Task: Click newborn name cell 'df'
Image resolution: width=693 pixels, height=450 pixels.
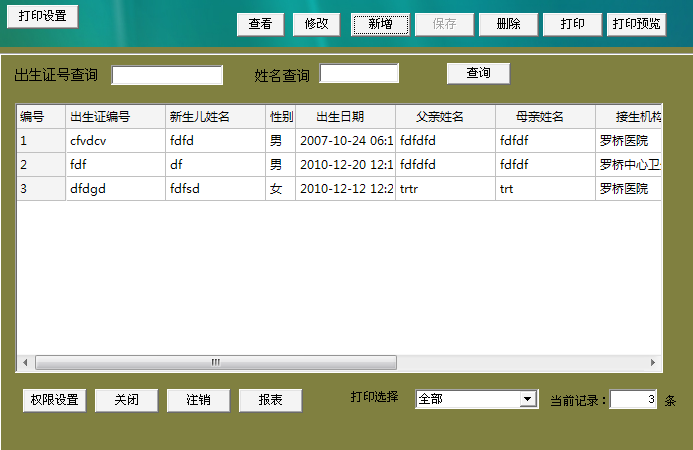Action: pos(215,164)
